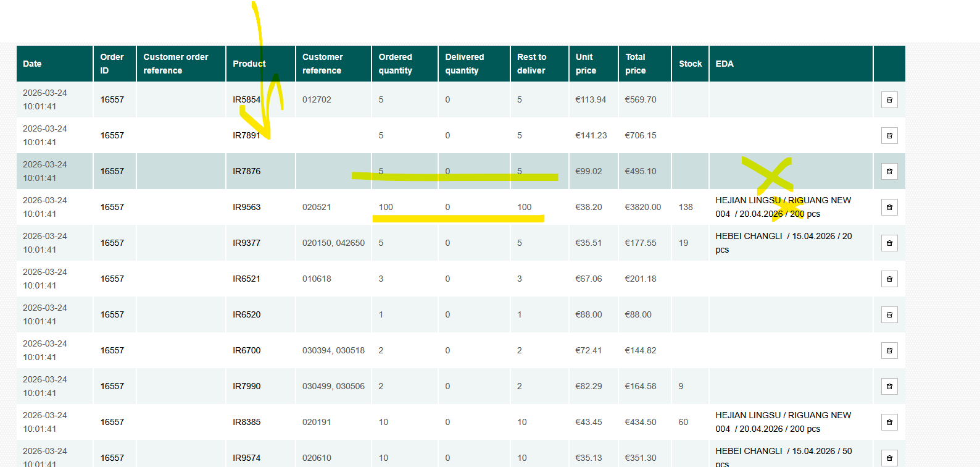Select the Total price column header
This screenshot has width=980, height=467.
[x=636, y=64]
